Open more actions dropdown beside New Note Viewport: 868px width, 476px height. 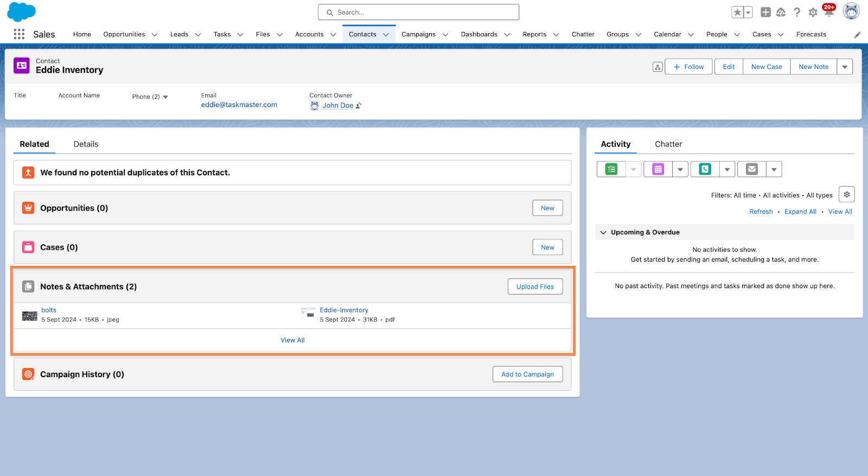tap(845, 67)
